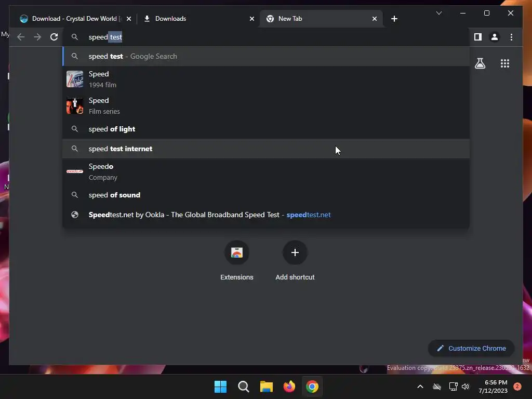Viewport: 532px width, 399px height.
Task: Close the New Tab tab
Action: click(374, 19)
